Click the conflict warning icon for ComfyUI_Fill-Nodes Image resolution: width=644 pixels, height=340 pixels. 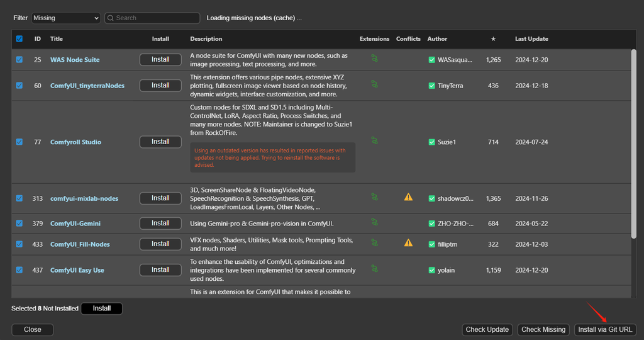click(408, 242)
